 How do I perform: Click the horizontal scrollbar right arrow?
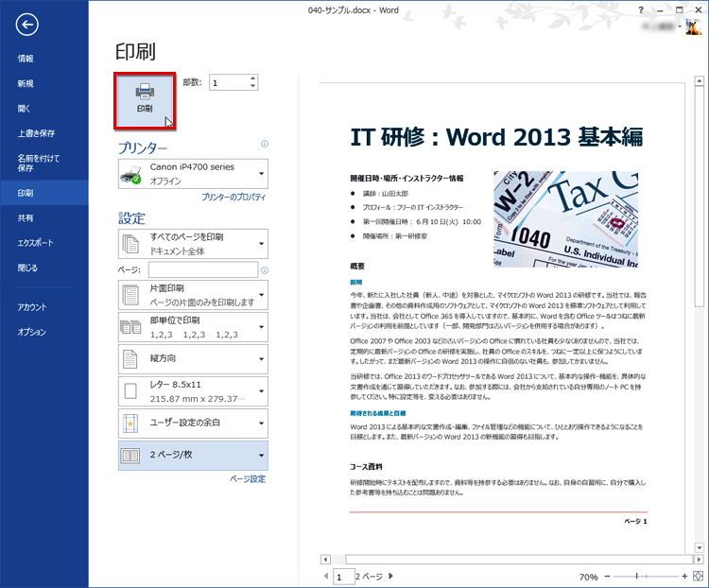(x=699, y=560)
